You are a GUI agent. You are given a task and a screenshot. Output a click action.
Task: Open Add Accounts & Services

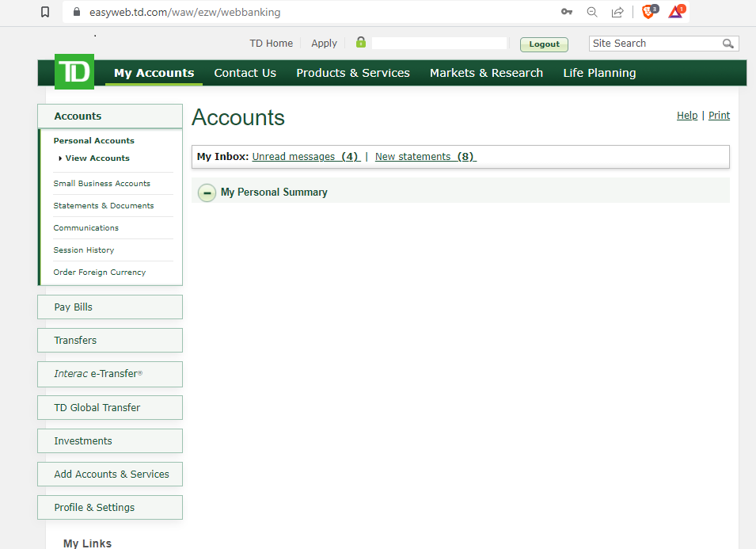pos(110,475)
